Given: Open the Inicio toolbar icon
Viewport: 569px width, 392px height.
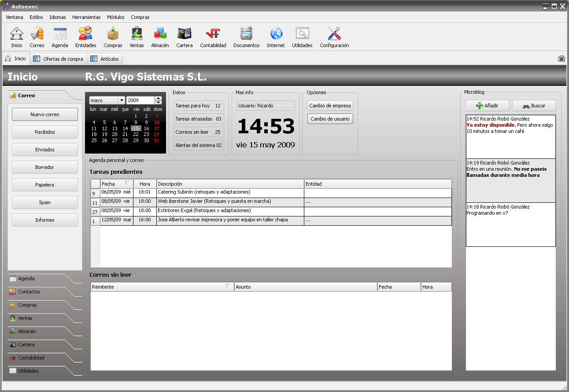Looking at the screenshot, I should click(17, 37).
